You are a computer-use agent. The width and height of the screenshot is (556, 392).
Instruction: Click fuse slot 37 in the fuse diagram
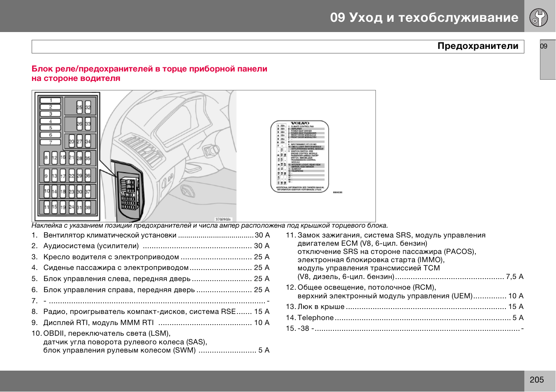click(x=88, y=191)
